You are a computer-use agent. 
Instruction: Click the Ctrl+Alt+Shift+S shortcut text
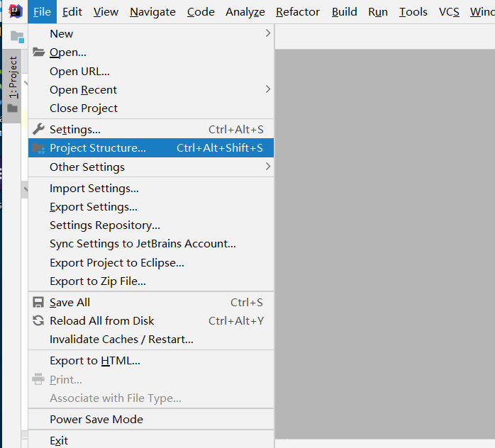pos(220,147)
